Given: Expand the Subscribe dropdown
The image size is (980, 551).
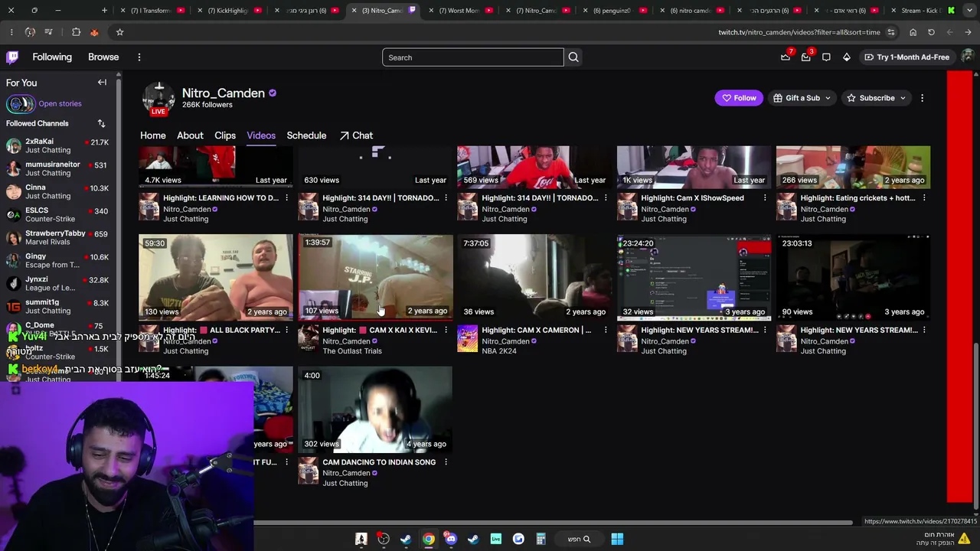Looking at the screenshot, I should [903, 98].
